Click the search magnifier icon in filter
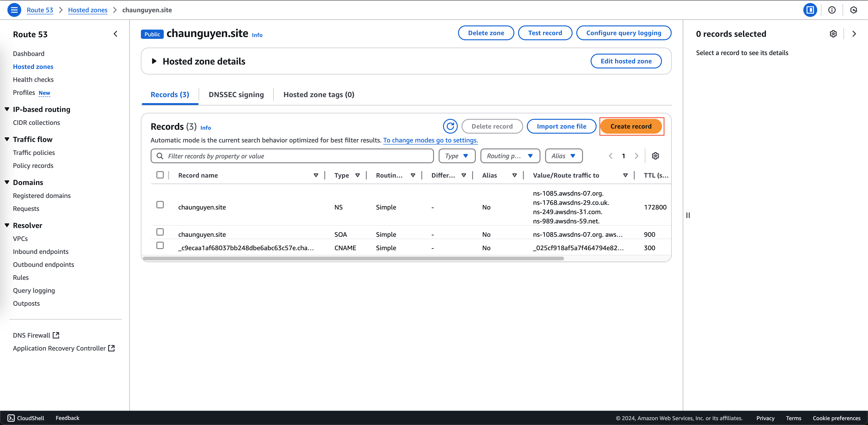 (160, 156)
